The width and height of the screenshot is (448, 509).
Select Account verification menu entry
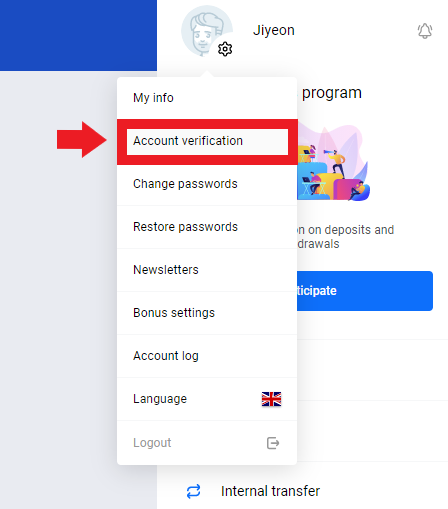207,141
